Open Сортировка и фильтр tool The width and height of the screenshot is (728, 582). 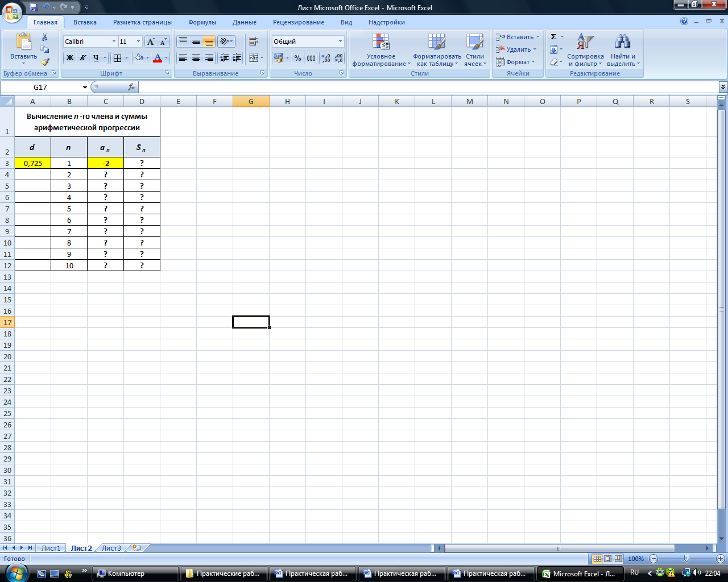point(585,50)
